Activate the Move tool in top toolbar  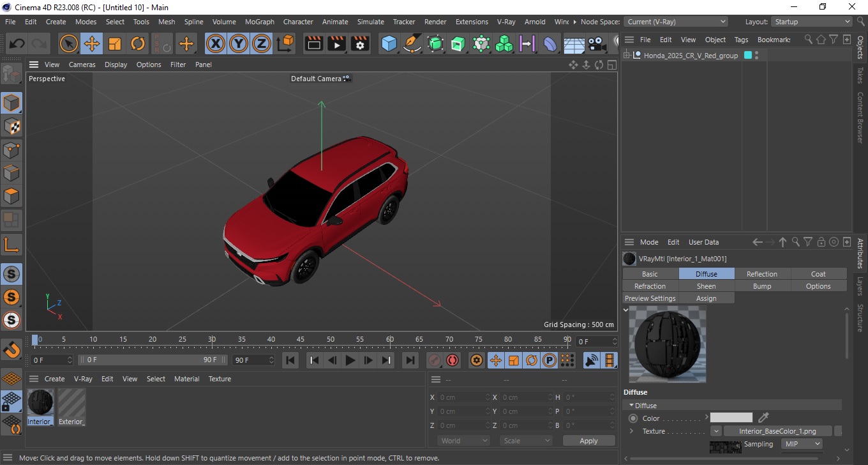[92, 44]
